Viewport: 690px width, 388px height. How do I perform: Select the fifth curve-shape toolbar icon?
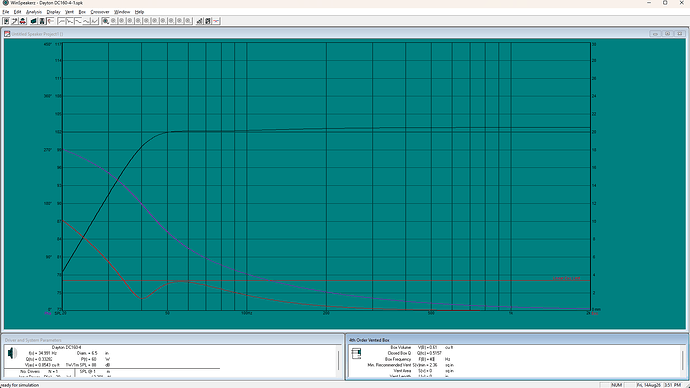click(95, 21)
